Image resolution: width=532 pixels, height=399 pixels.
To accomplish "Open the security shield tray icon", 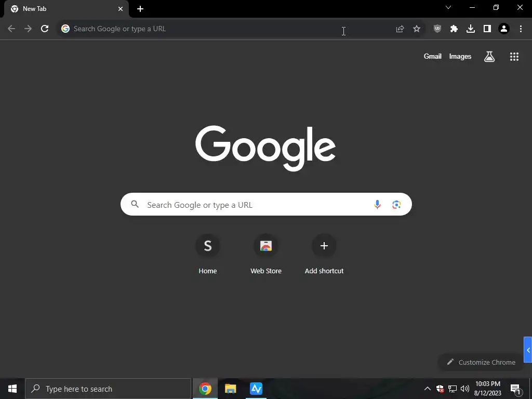I will coord(440,389).
